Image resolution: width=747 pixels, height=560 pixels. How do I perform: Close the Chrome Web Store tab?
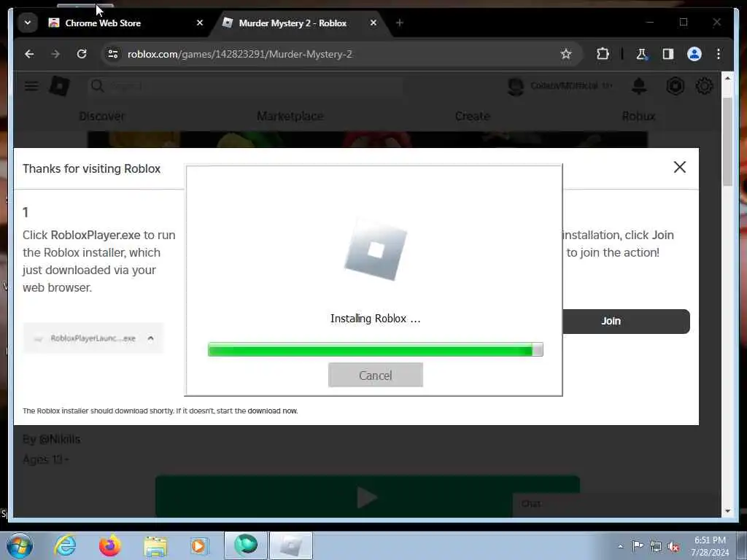pyautogui.click(x=200, y=23)
